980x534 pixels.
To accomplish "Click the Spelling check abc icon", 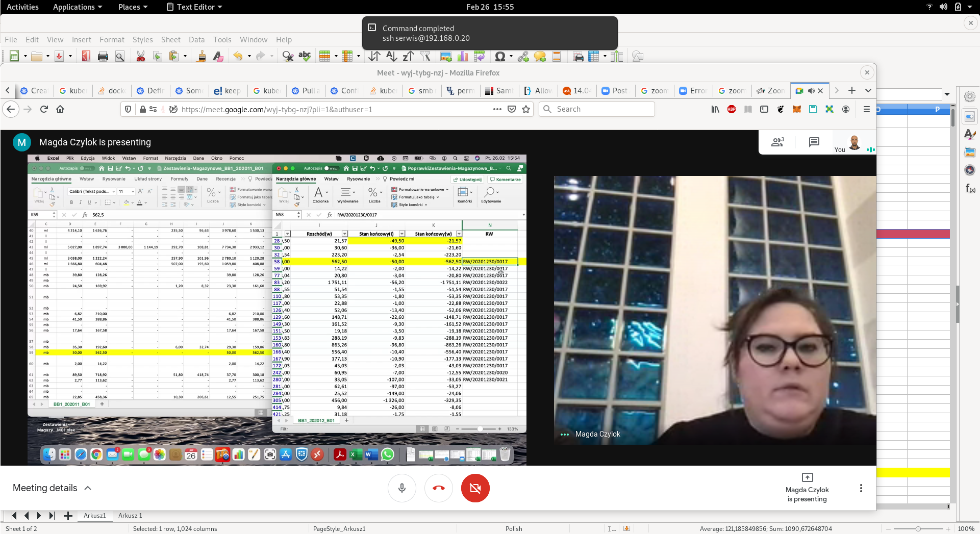I will coord(305,57).
